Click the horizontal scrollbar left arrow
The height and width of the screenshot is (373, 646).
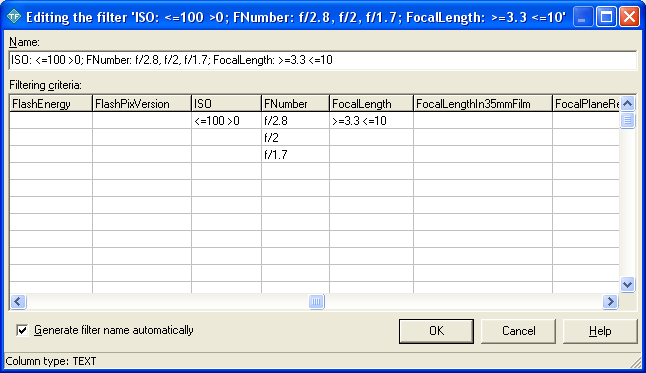(x=18, y=302)
